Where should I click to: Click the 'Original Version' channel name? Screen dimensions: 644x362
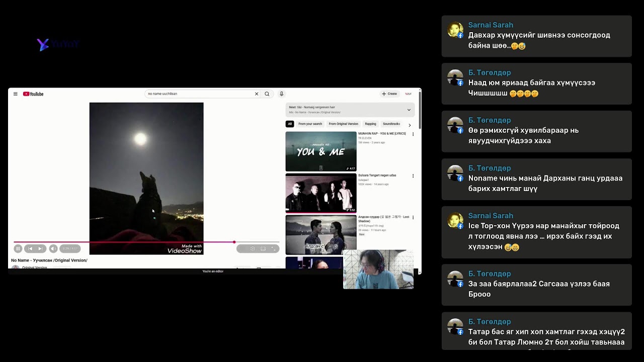coord(35,267)
